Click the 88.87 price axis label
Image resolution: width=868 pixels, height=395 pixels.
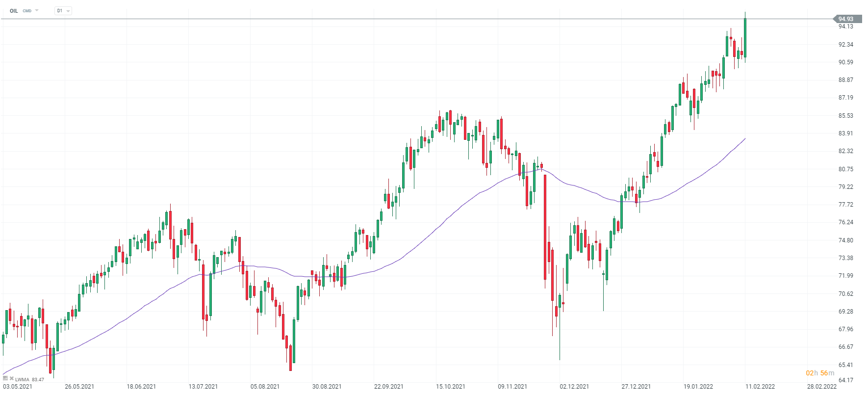pyautogui.click(x=845, y=80)
